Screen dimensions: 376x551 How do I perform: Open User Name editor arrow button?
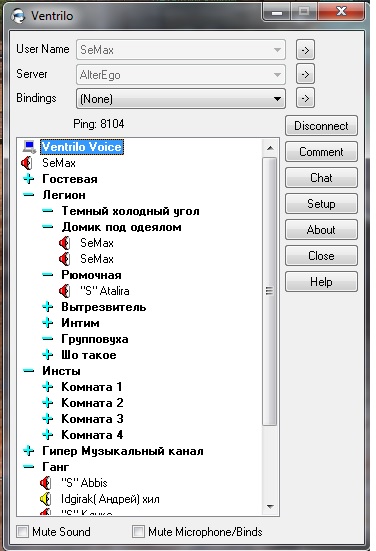(x=305, y=50)
